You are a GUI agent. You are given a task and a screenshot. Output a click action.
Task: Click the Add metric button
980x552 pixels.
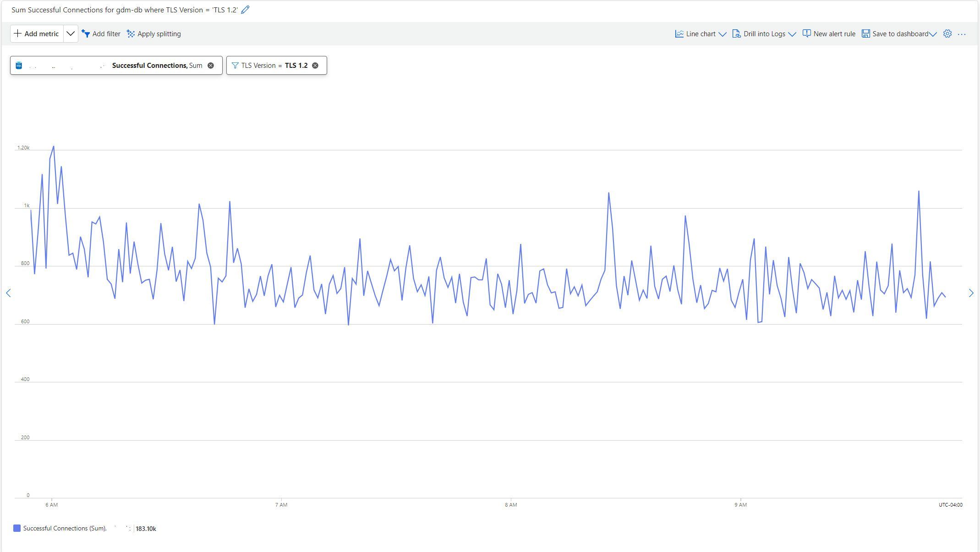[x=37, y=33]
